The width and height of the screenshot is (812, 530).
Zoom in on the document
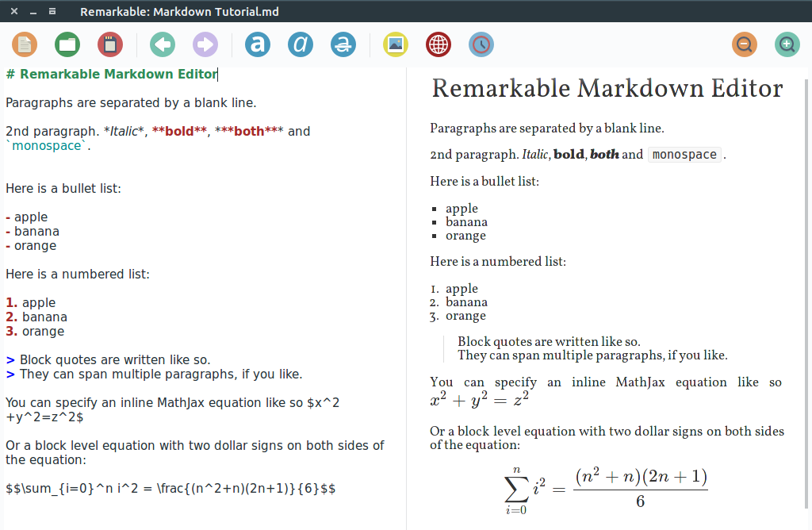(787, 44)
